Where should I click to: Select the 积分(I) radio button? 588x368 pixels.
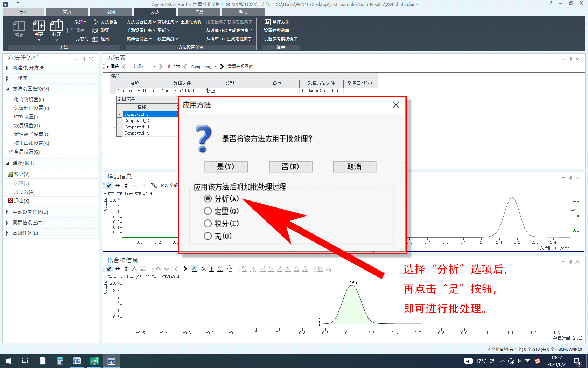pos(208,224)
